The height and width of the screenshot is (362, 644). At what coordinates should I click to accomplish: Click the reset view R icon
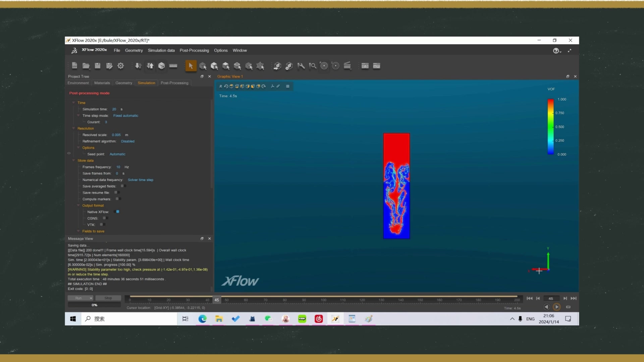(220, 86)
